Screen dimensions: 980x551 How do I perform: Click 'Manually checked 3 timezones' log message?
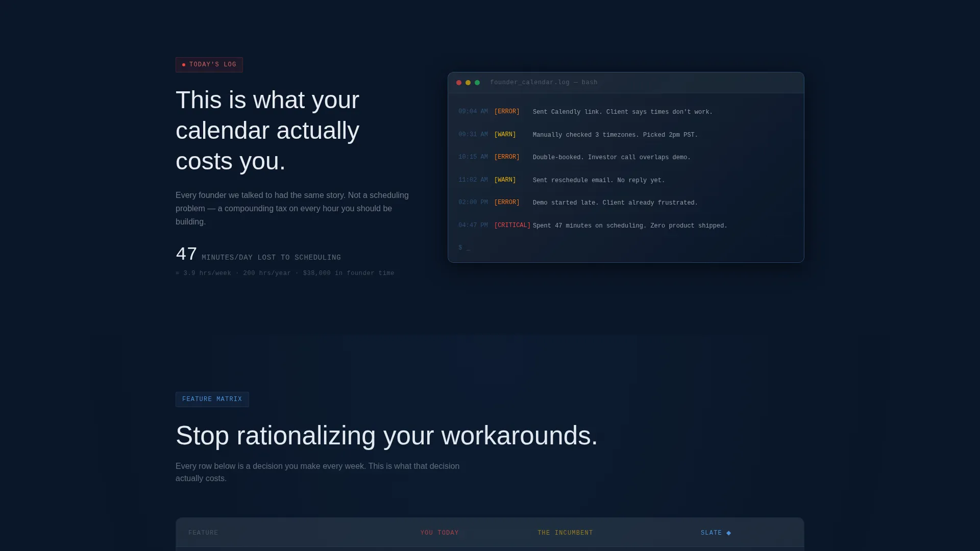point(615,135)
